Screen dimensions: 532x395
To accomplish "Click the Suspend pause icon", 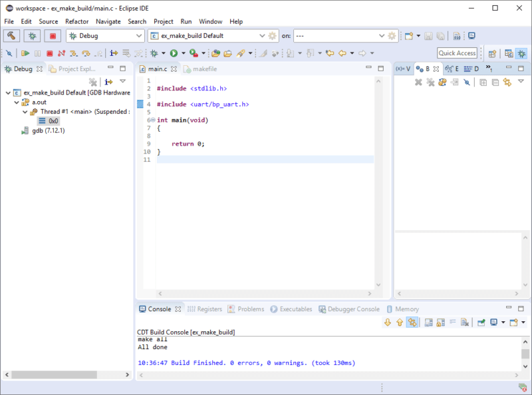I will [37, 53].
